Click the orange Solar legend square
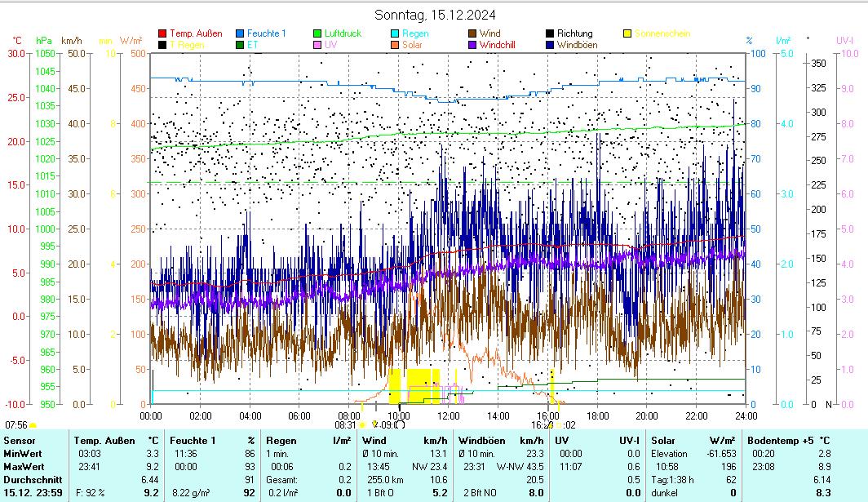 tap(395, 45)
